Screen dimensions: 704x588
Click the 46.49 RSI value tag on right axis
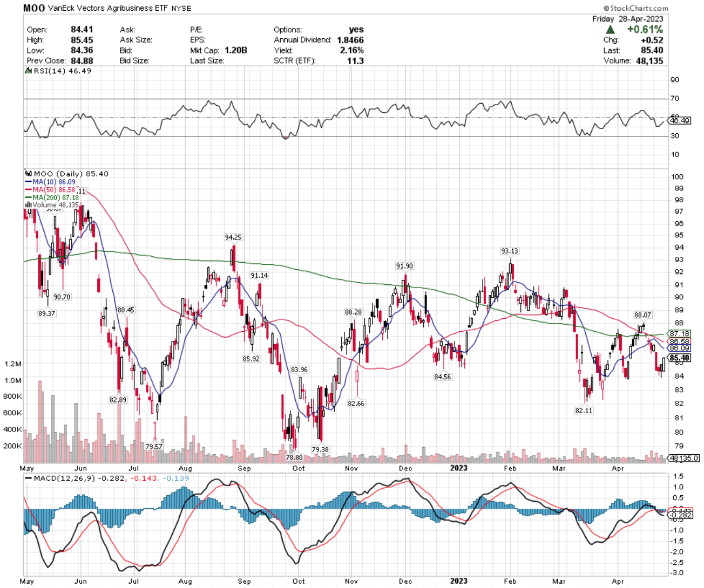[x=680, y=121]
